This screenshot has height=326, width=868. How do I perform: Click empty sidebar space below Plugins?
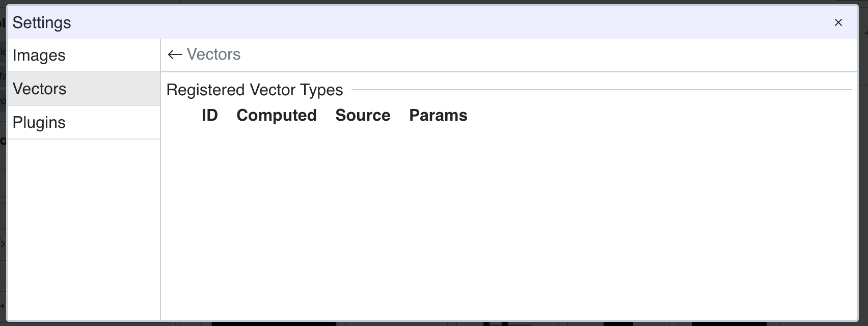pyautogui.click(x=84, y=229)
